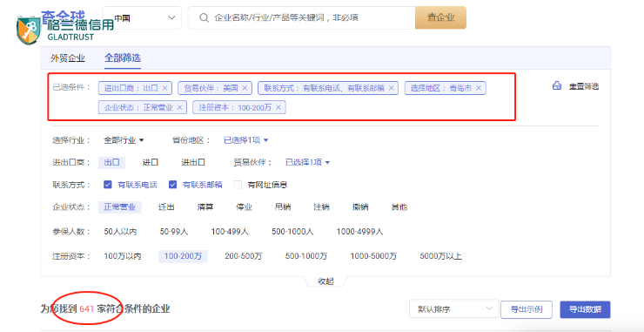644x332 pixels.
Task: Expand 全部行业 industry dropdown
Action: pyautogui.click(x=124, y=140)
